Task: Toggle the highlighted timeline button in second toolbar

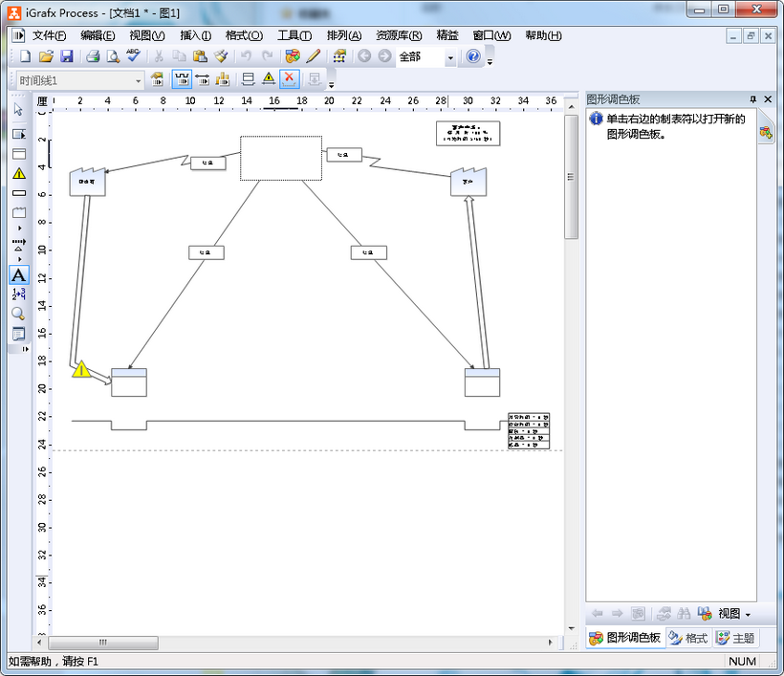Action: (x=182, y=79)
